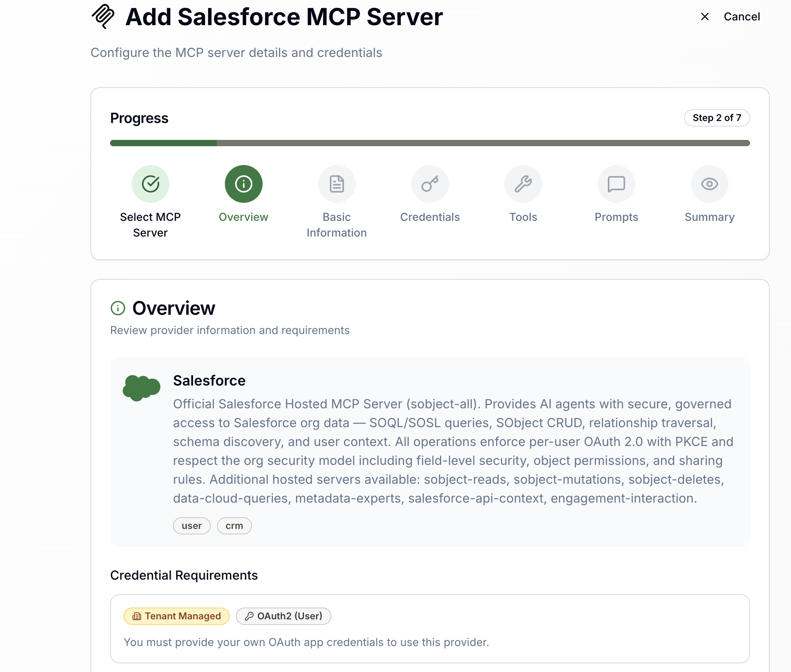Click the Salesforce provider name
Viewport: 791px width, 672px height.
(209, 380)
